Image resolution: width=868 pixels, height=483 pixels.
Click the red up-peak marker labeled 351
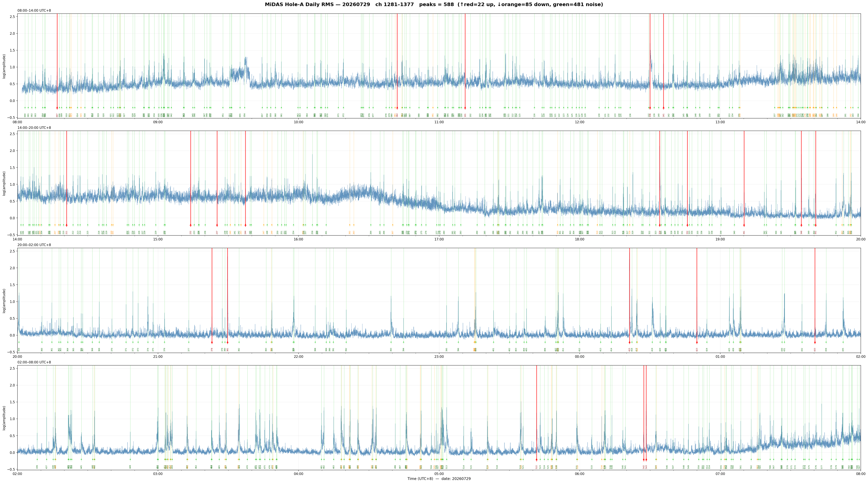click(815, 225)
